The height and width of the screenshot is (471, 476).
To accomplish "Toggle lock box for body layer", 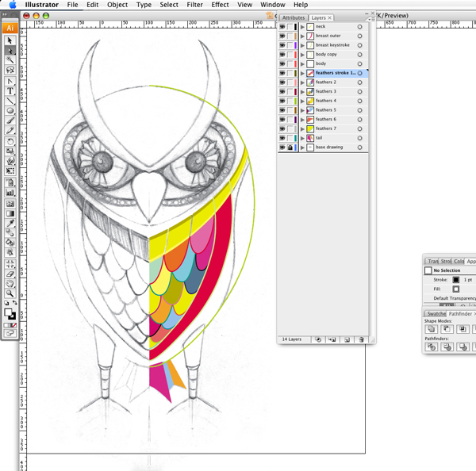I will tap(290, 63).
